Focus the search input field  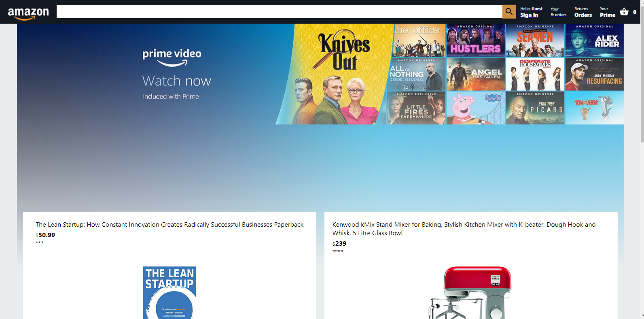coord(279,12)
